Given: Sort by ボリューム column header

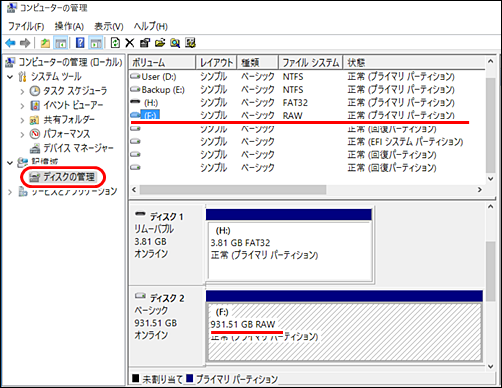Looking at the screenshot, I should 162,62.
